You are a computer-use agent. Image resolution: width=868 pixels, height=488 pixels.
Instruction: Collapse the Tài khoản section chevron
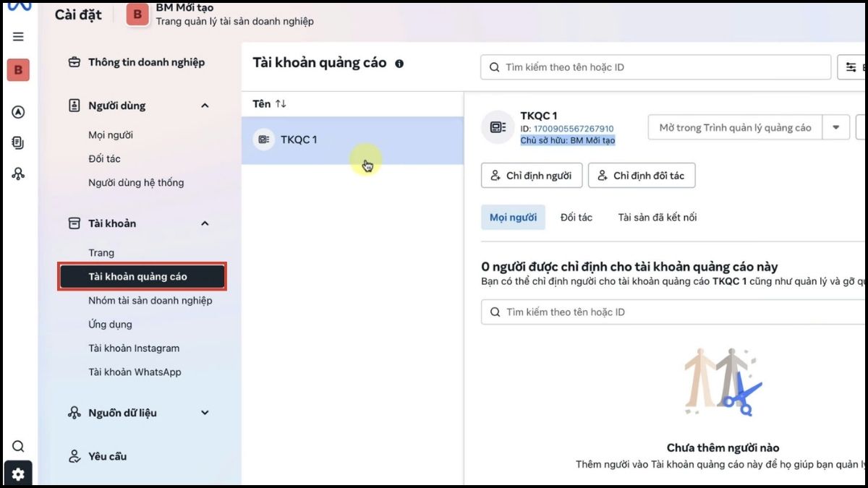click(205, 223)
